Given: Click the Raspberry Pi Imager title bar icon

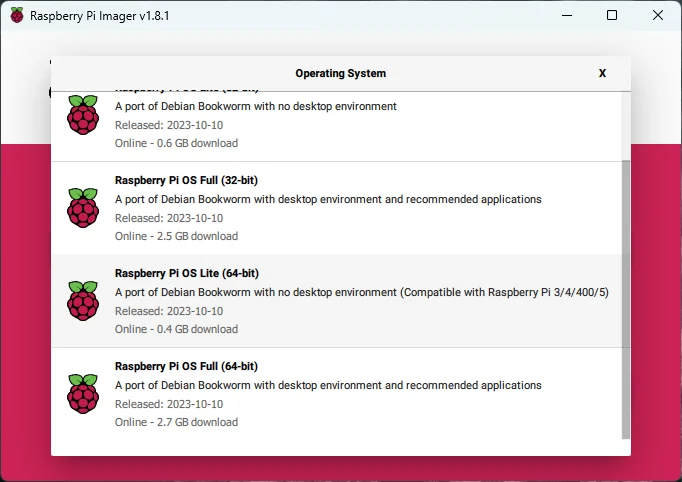Looking at the screenshot, I should click(x=16, y=16).
